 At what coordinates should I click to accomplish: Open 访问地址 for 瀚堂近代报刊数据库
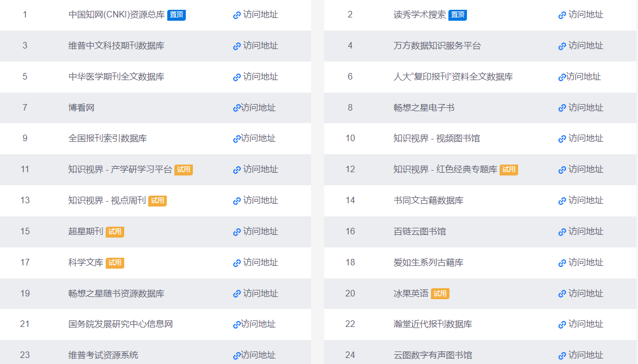tap(586, 324)
